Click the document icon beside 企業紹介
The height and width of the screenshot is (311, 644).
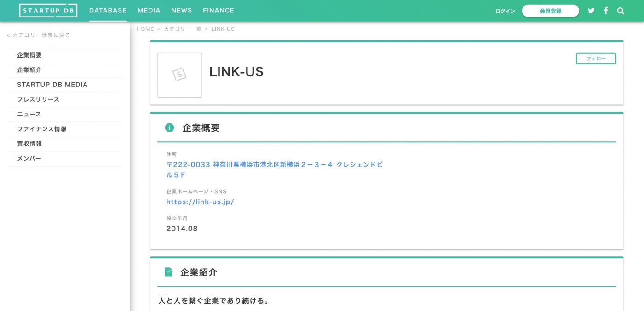[169, 272]
